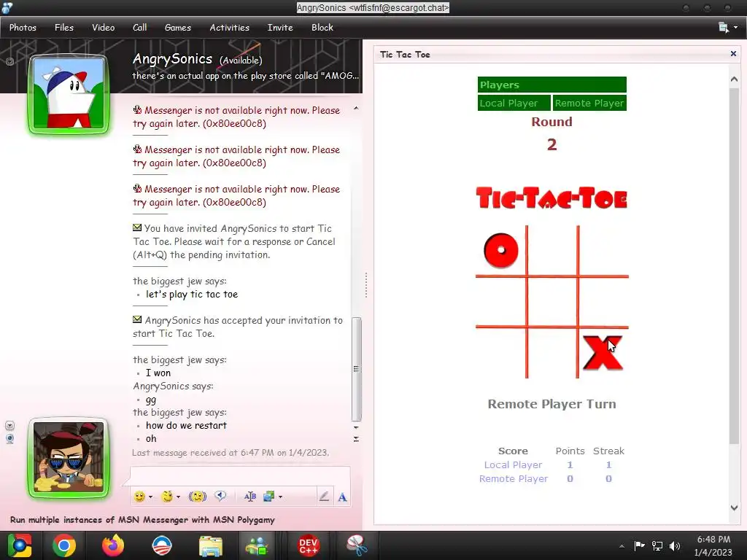Open the background picker icon

click(x=269, y=497)
